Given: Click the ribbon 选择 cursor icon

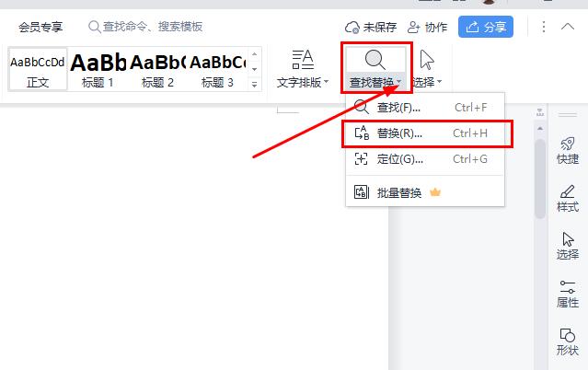Looking at the screenshot, I should (427, 60).
